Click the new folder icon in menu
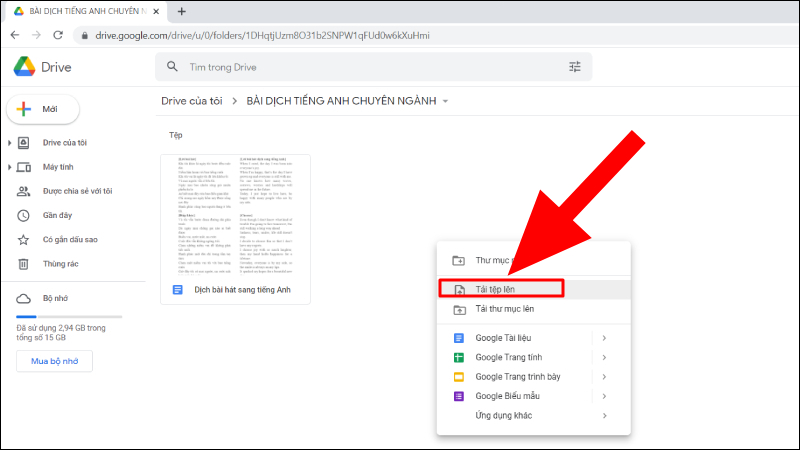This screenshot has width=800, height=450. [x=459, y=260]
